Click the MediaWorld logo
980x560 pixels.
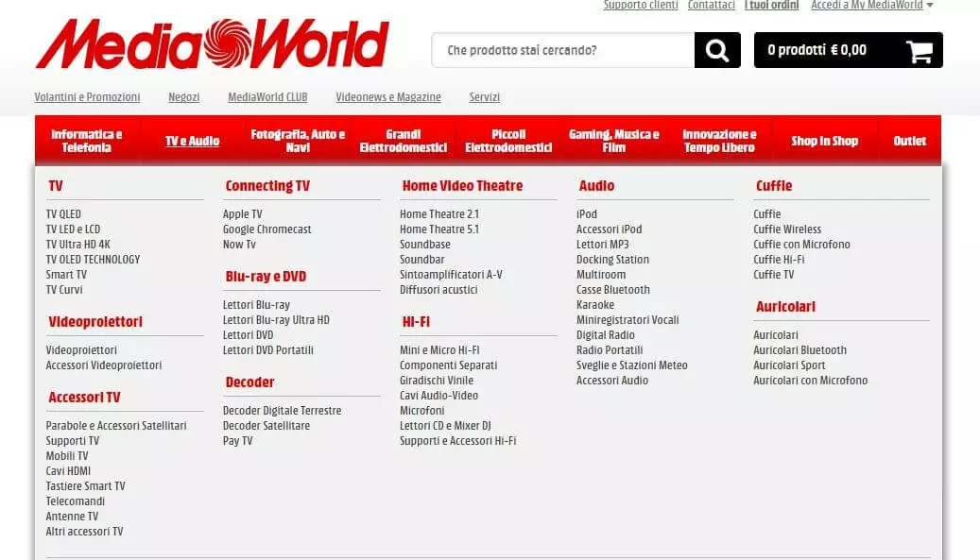click(x=213, y=43)
